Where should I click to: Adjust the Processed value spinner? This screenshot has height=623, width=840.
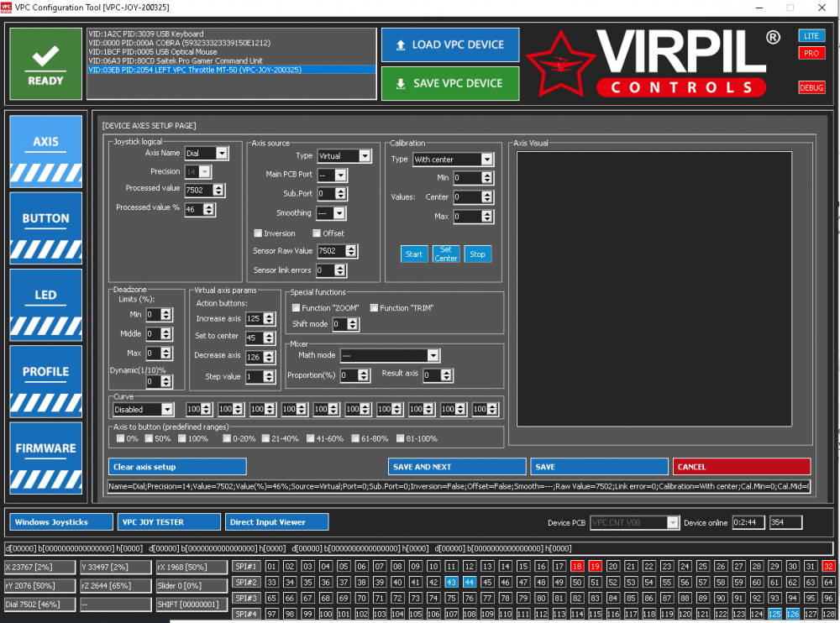pyautogui.click(x=218, y=190)
